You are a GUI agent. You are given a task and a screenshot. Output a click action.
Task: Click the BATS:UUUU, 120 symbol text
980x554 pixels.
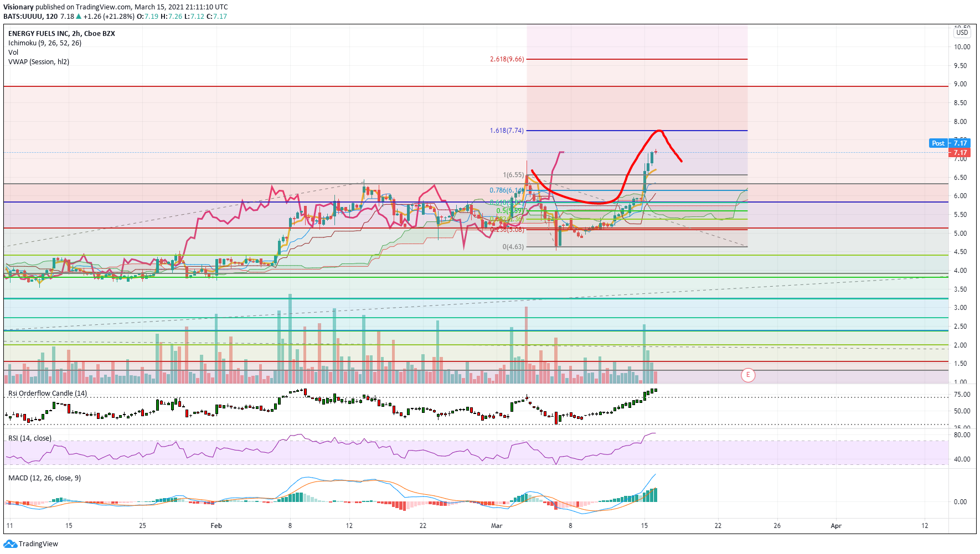pyautogui.click(x=30, y=17)
